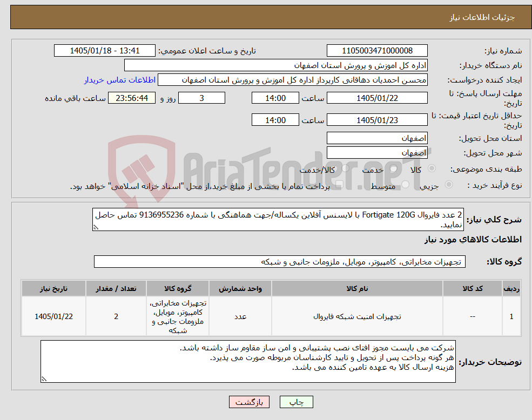Click the general description textarea about Fortigate 120G

coord(278,220)
